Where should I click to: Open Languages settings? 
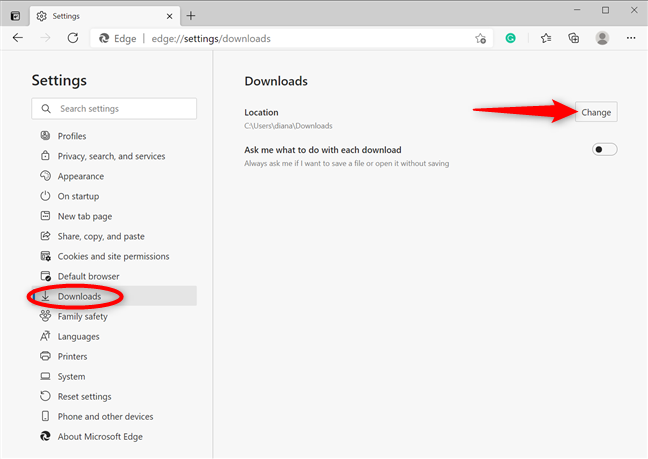[114, 336]
